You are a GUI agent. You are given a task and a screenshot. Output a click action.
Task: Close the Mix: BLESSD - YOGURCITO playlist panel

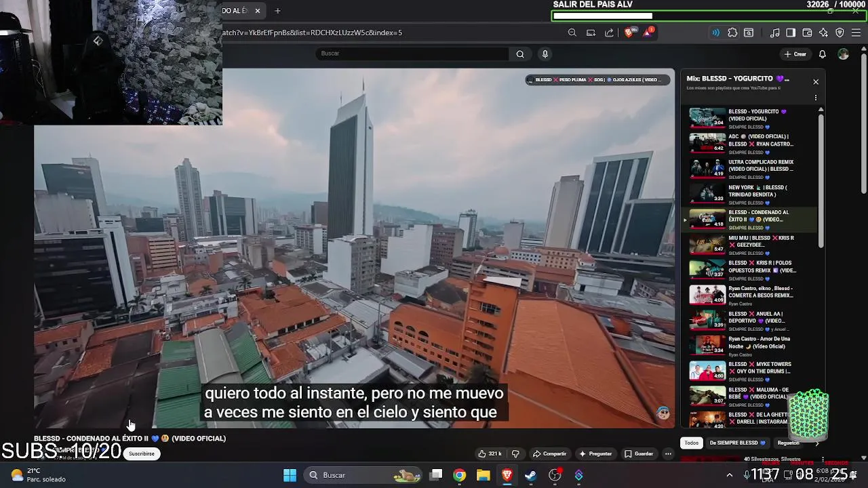point(816,81)
